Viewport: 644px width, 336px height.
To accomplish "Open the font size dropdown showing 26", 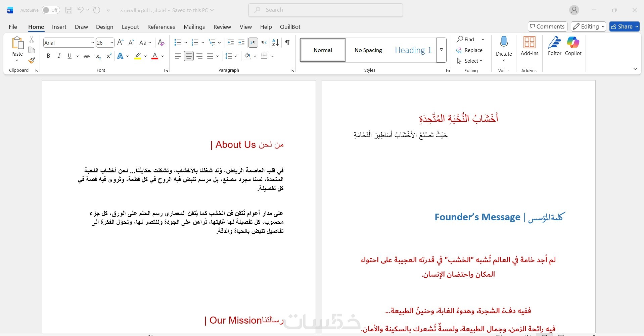I will (x=112, y=43).
